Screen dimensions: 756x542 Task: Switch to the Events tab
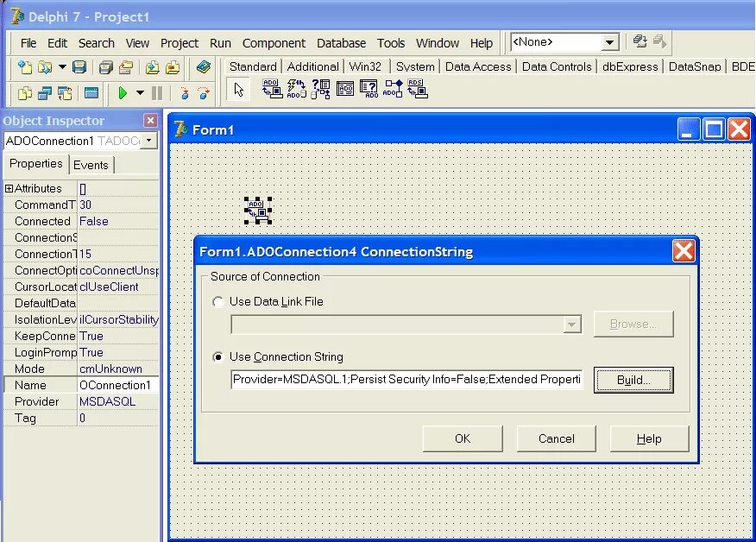click(91, 165)
